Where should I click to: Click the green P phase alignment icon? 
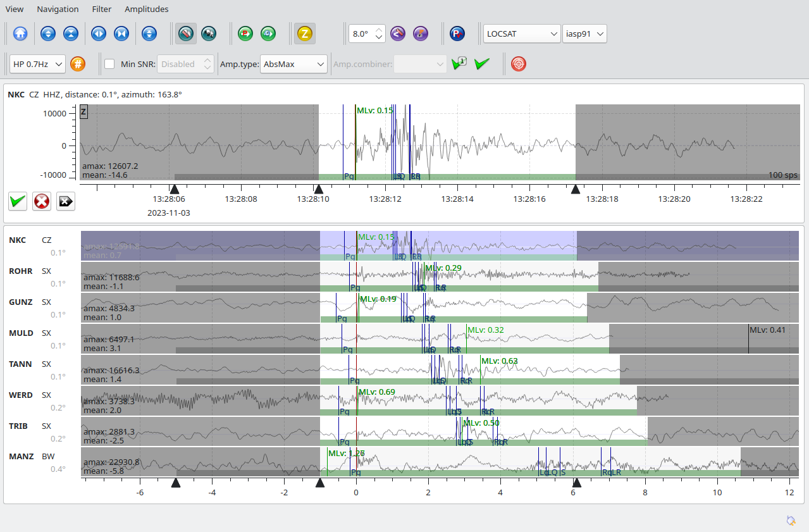(245, 34)
